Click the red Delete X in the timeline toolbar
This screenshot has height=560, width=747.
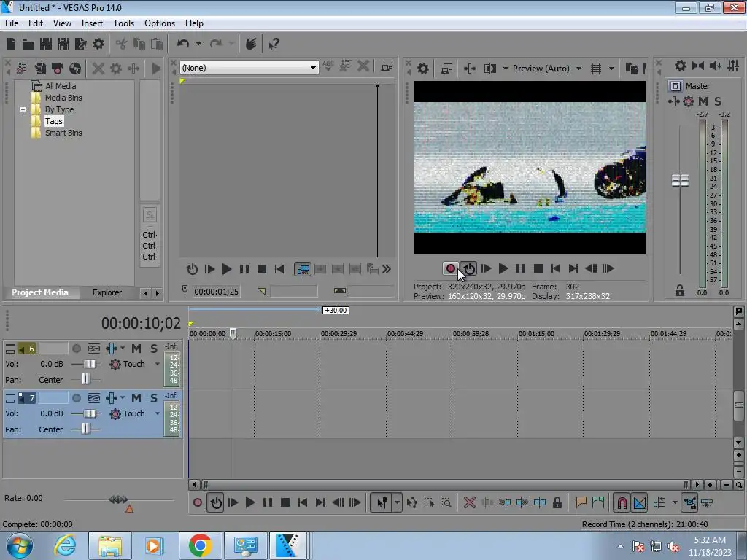pyautogui.click(x=469, y=503)
